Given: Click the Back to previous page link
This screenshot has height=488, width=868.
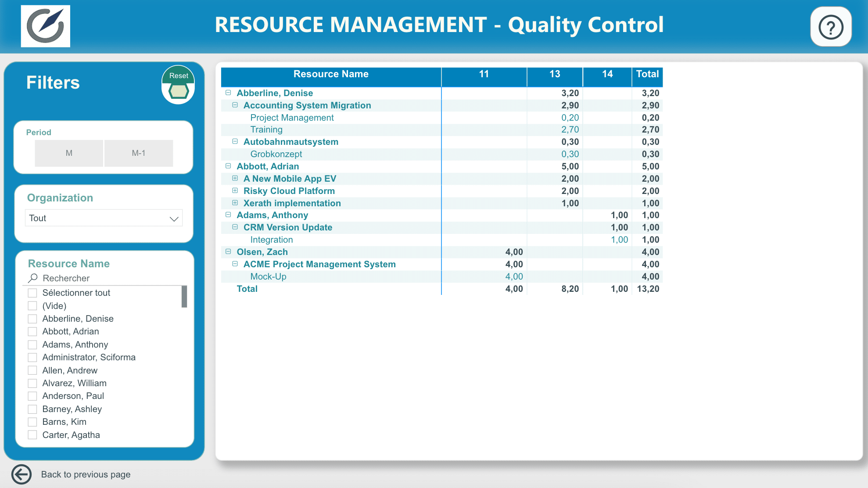Looking at the screenshot, I should (x=86, y=474).
